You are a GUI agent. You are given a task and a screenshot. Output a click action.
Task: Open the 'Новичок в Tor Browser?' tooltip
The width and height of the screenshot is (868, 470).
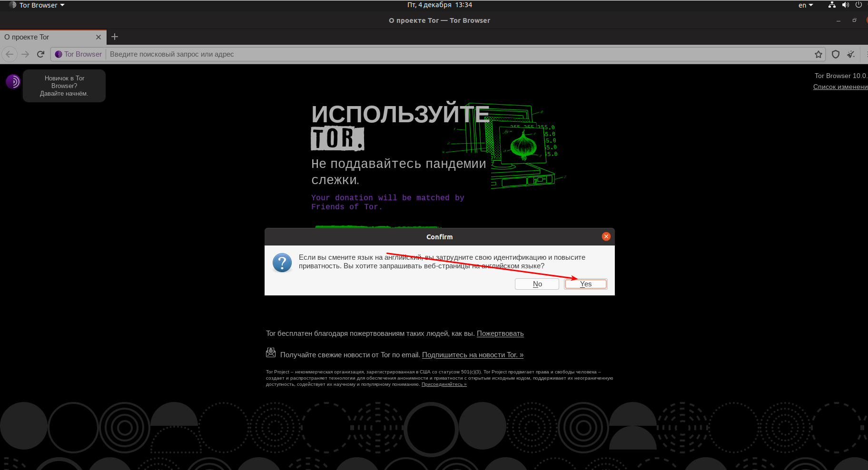[64, 86]
